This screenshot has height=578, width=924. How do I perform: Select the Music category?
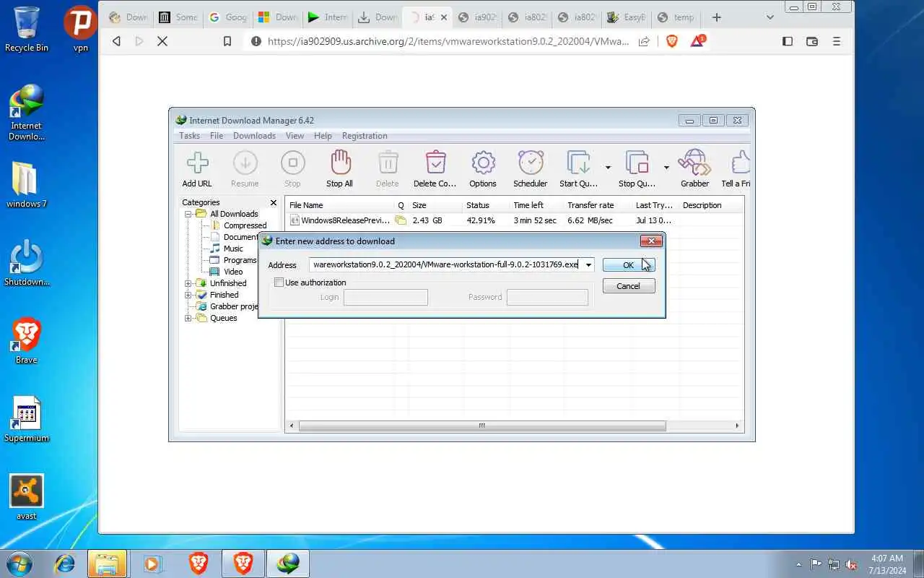coord(232,249)
